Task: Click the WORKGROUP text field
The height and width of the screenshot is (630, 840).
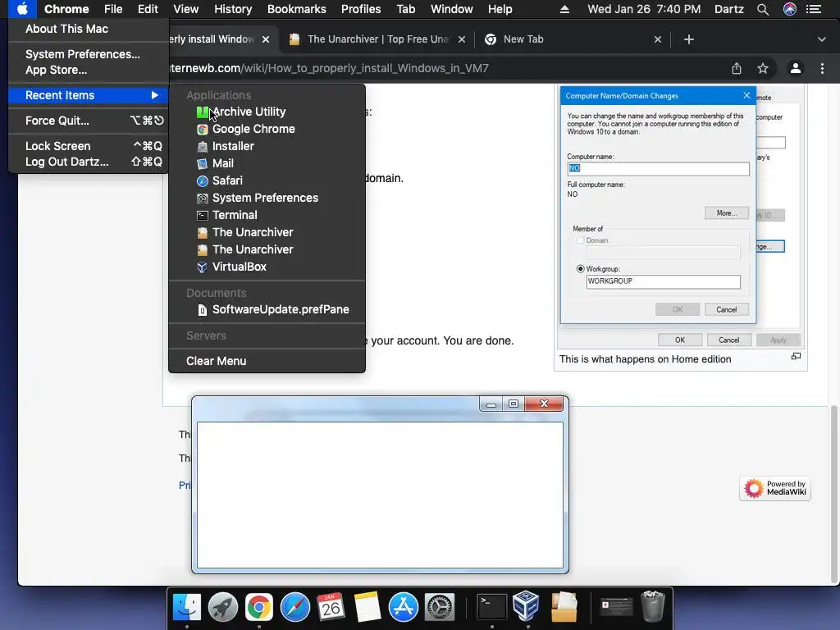Action: click(x=663, y=281)
